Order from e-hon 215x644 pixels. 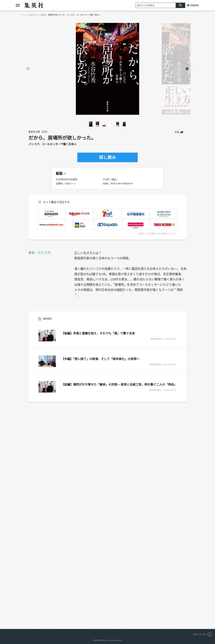(79, 225)
